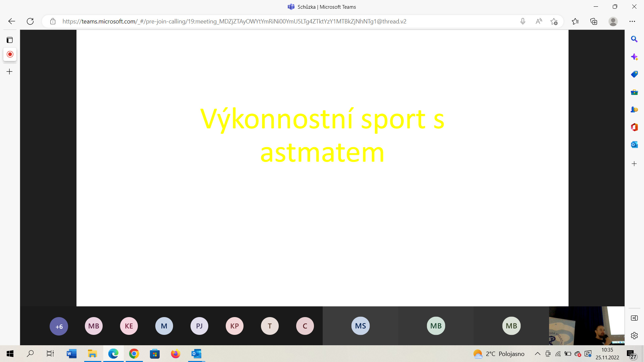Open the browser profile avatar
This screenshot has width=644, height=362.
click(x=613, y=21)
